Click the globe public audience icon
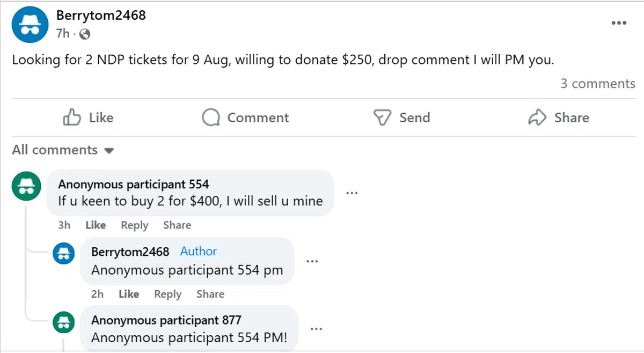Image resolution: width=644 pixels, height=353 pixels. 85,35
